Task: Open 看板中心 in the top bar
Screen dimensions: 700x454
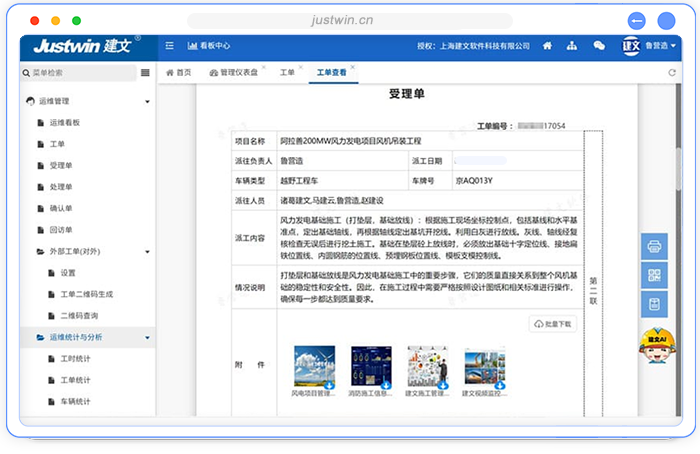Action: coord(208,46)
